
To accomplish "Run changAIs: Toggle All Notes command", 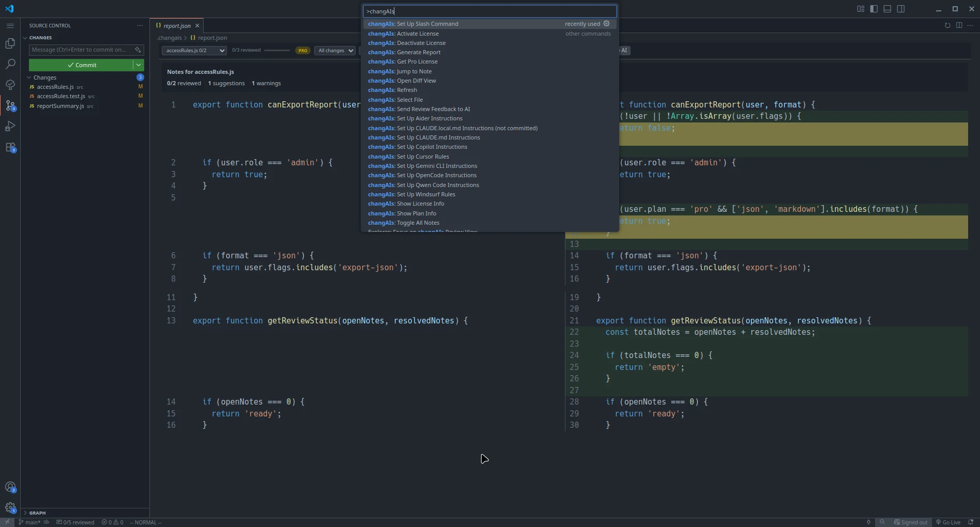I will pos(489,223).
